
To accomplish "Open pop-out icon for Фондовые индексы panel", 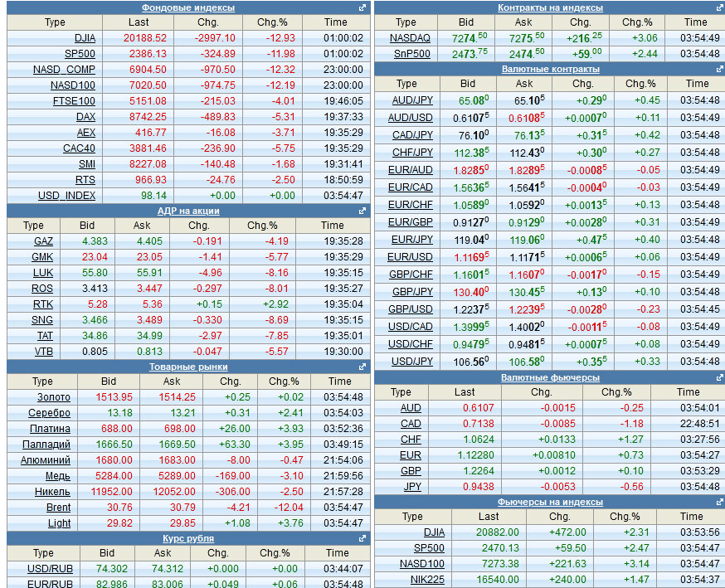I will tap(362, 7).
